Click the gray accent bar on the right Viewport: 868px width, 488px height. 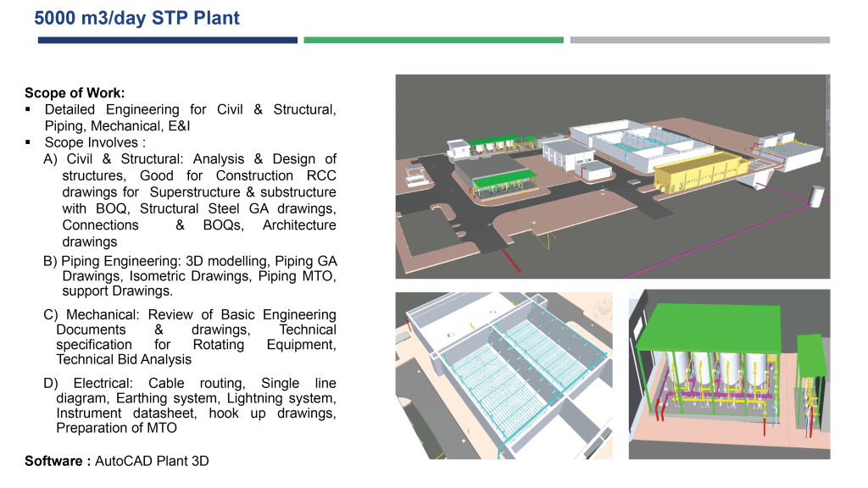702,39
